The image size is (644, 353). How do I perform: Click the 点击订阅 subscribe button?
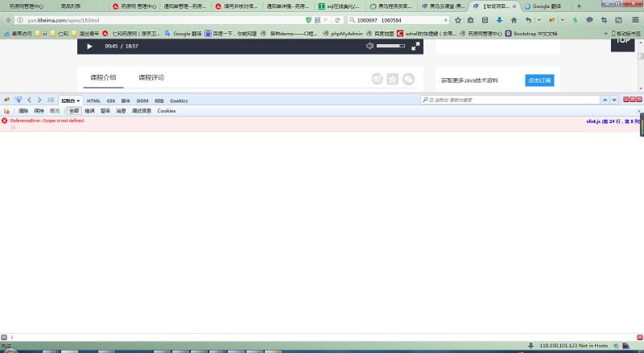click(x=539, y=80)
